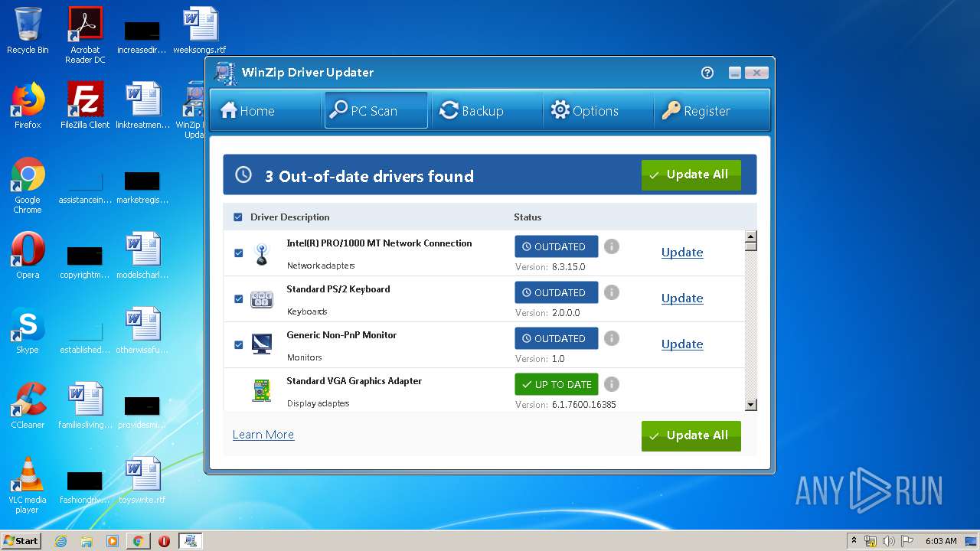Open the Windows Start menu

click(x=21, y=540)
